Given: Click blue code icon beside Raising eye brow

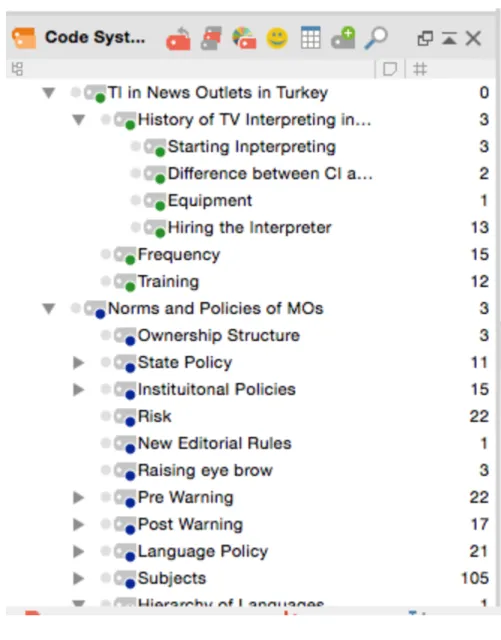Looking at the screenshot, I should click(125, 471).
